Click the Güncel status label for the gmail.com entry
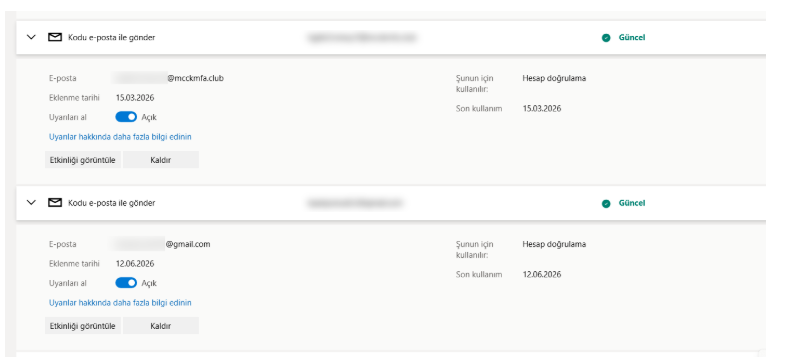Screen dimensions: 792x360 pos(632,203)
